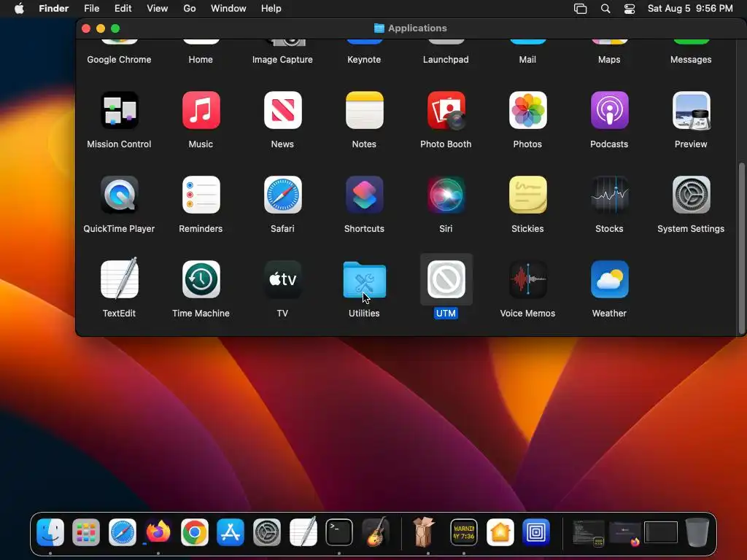Open the Trash in the Dock

click(697, 532)
